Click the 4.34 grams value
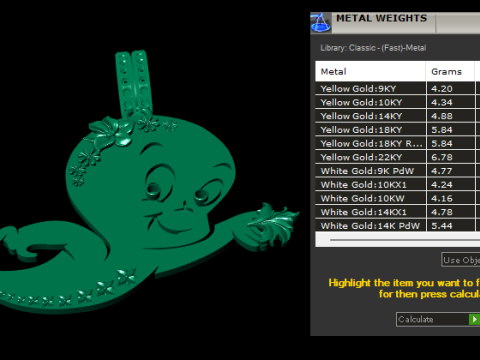 [x=442, y=102]
